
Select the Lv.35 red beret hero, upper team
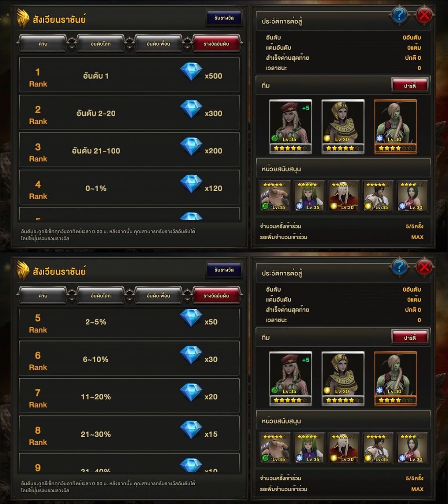coord(291,126)
